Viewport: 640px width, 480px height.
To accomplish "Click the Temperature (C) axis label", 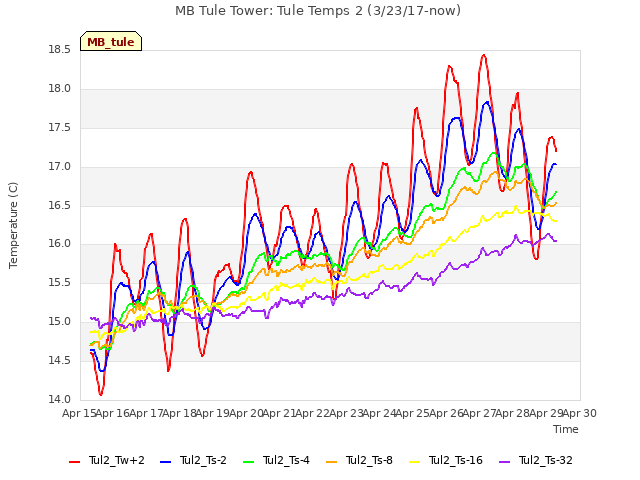I will [13, 225].
